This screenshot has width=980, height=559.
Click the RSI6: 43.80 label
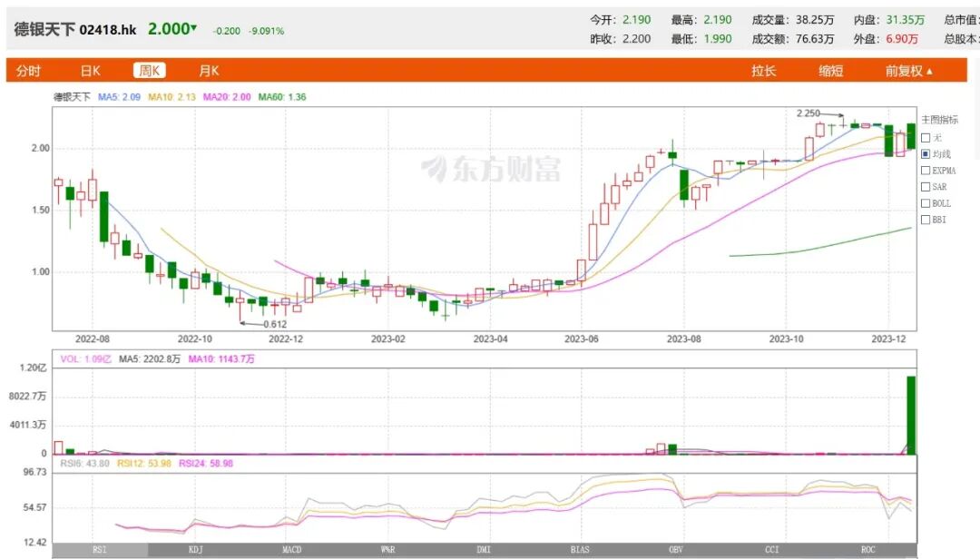84,464
